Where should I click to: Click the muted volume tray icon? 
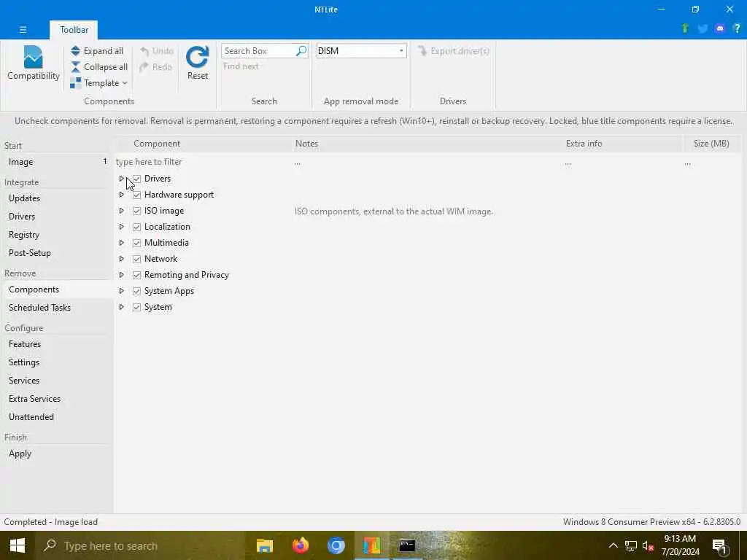648,545
